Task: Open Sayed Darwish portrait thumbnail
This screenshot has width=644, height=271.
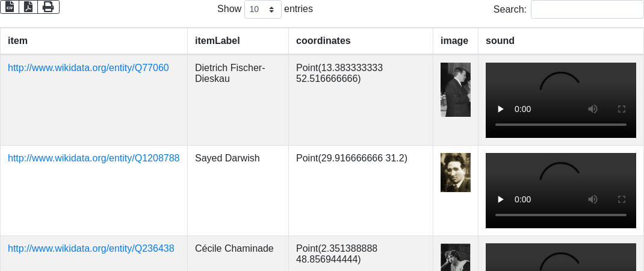Action: [456, 172]
